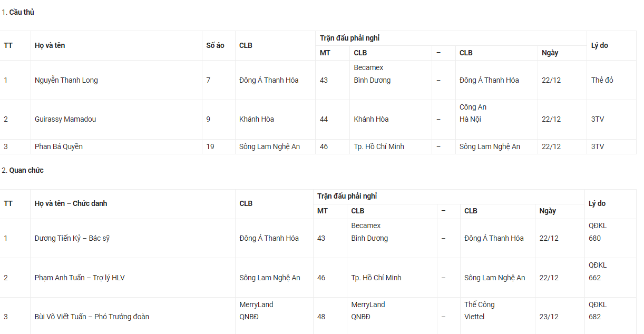Click the "Công An Hà Nội" club cell
Viewport: 644px width, 334px height.
(x=473, y=113)
